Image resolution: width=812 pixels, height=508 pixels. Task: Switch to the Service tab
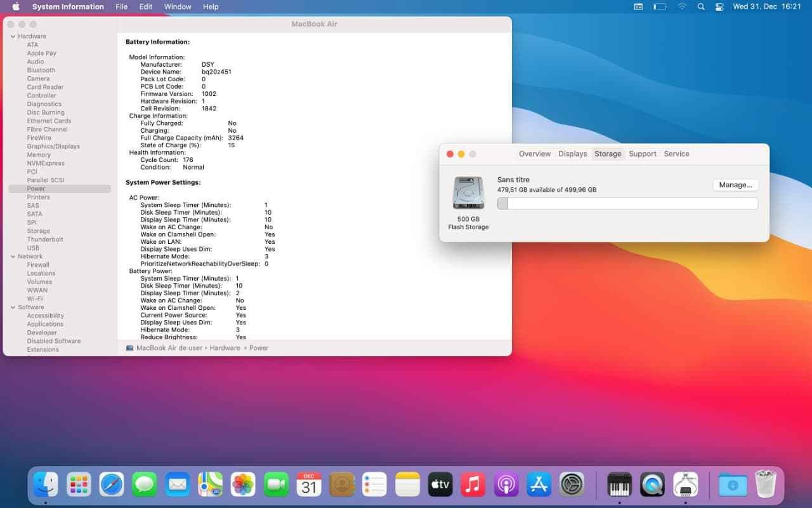[x=676, y=154]
